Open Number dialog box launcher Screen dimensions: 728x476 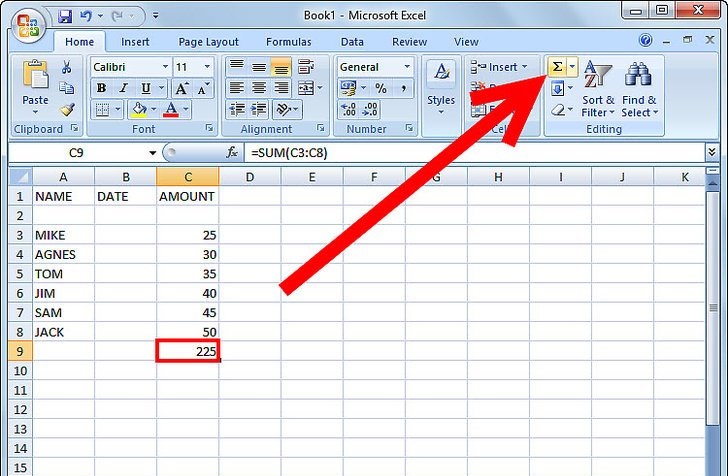(409, 128)
